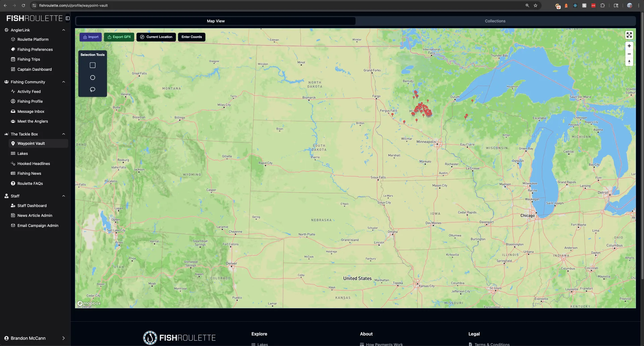Zoom in on the map
The width and height of the screenshot is (644, 346).
click(629, 46)
